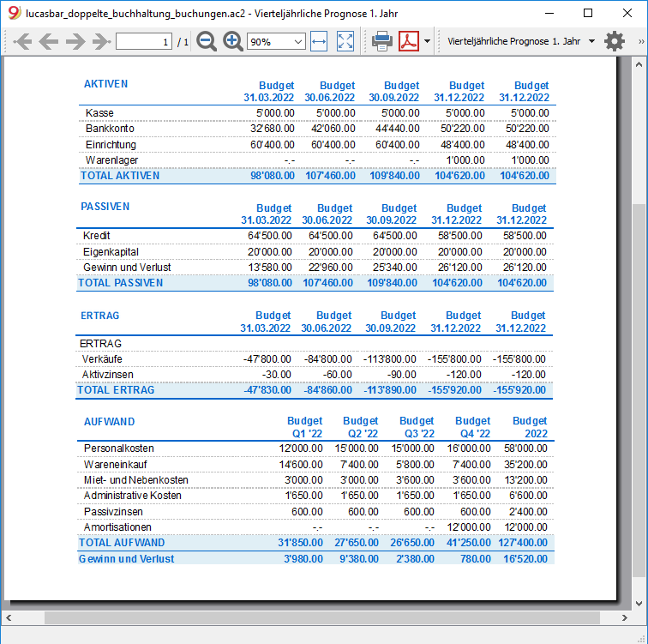
Task: Print the report with printer icon
Action: click(x=382, y=41)
